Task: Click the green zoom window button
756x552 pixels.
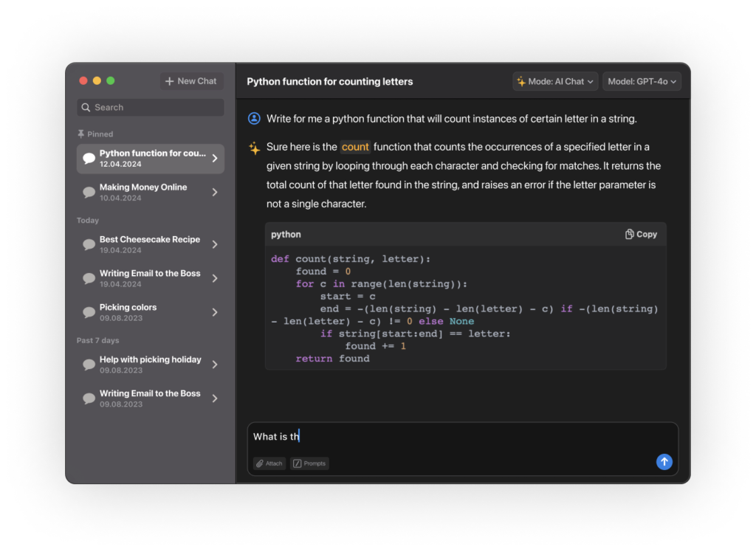Action: click(x=111, y=80)
